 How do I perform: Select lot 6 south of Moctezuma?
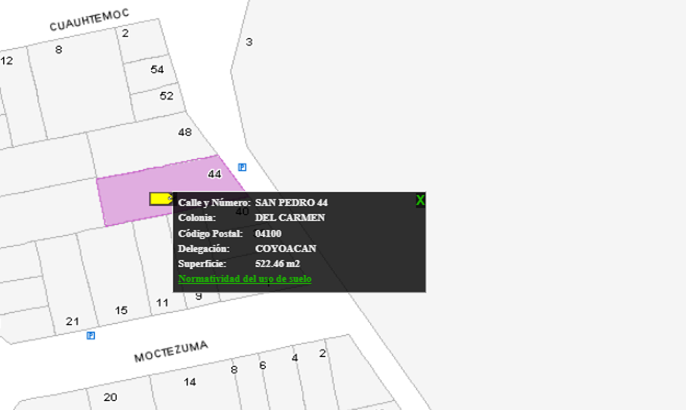click(x=262, y=365)
